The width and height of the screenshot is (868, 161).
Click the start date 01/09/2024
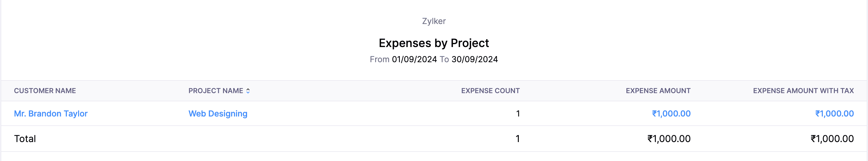pyautogui.click(x=414, y=59)
